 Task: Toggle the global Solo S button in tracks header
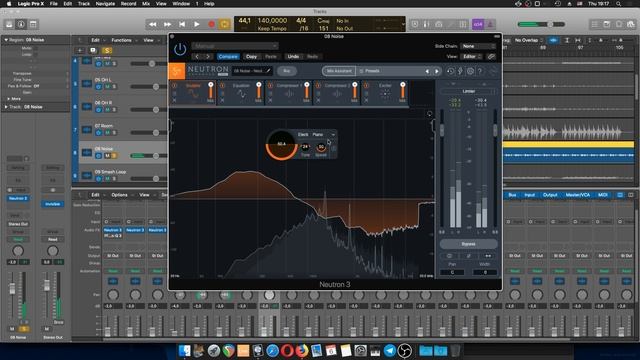(107, 50)
